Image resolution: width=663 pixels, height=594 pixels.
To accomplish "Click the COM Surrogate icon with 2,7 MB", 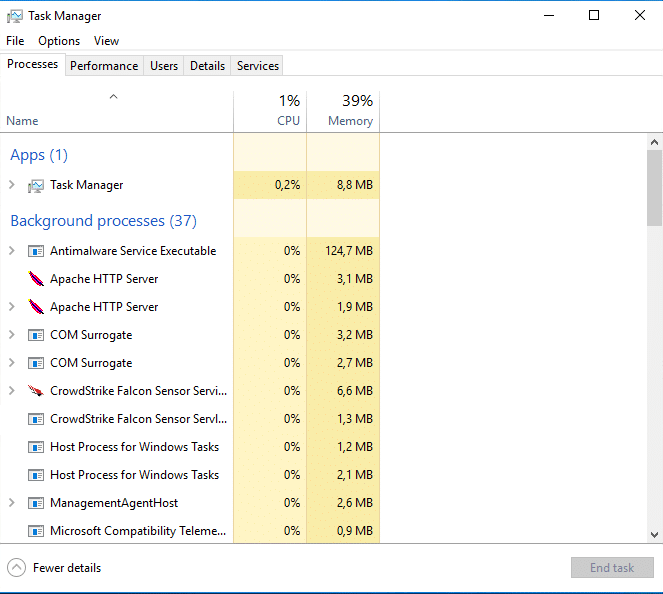I will coord(36,363).
